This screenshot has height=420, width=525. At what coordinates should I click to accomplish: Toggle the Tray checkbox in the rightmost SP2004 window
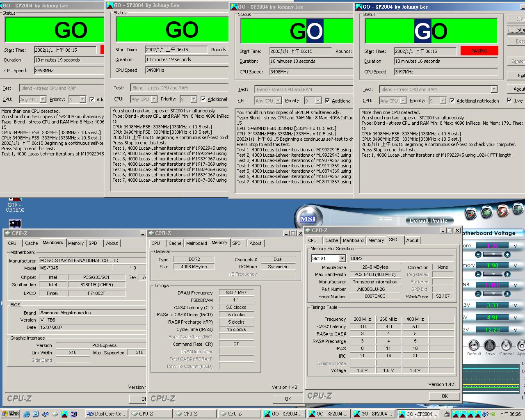(x=509, y=100)
